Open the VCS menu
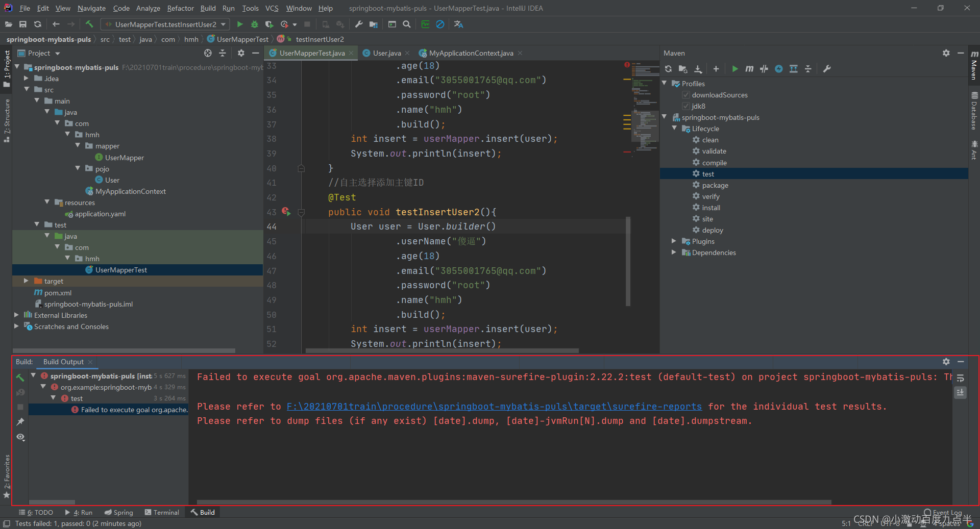The image size is (980, 529). (272, 8)
